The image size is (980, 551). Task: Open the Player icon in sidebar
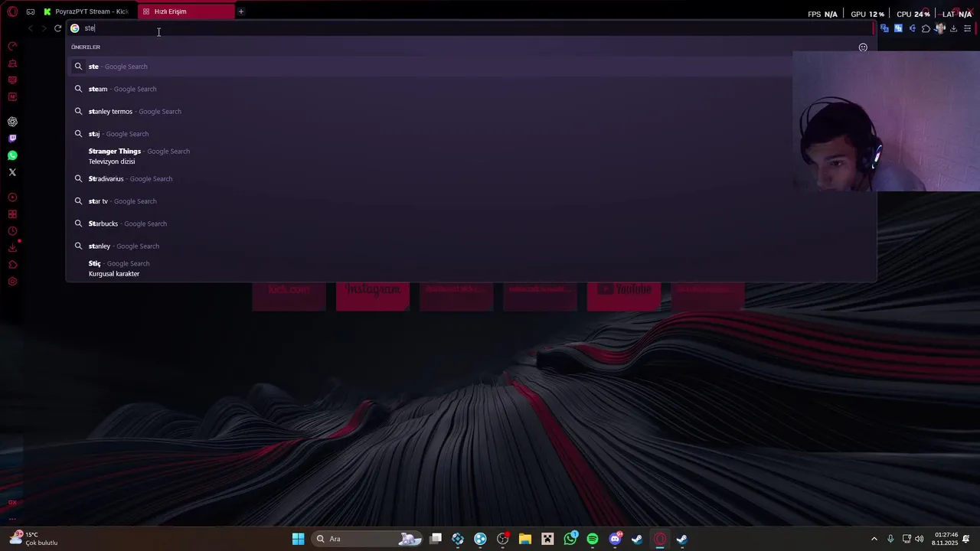12,197
